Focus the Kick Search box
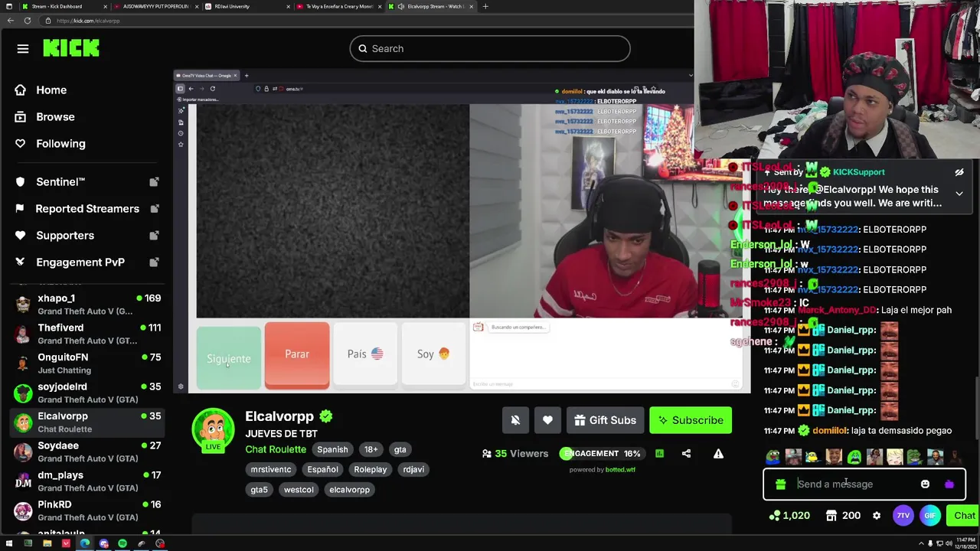Screen dimensions: 980x551 (490, 48)
